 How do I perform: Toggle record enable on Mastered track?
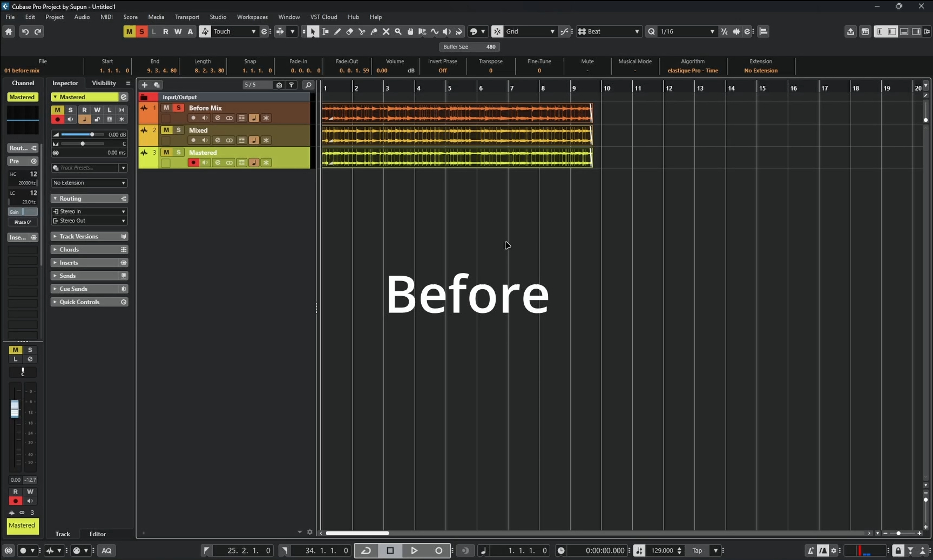(x=193, y=162)
